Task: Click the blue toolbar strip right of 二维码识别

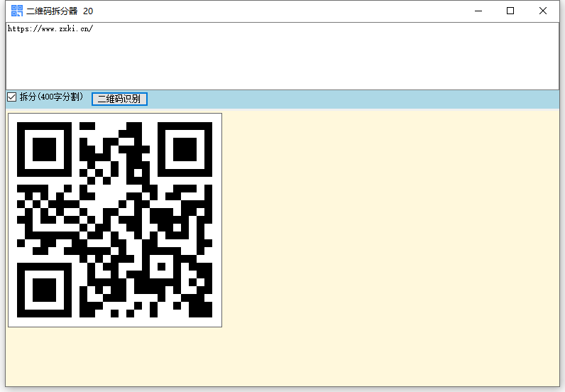Action: (355, 99)
